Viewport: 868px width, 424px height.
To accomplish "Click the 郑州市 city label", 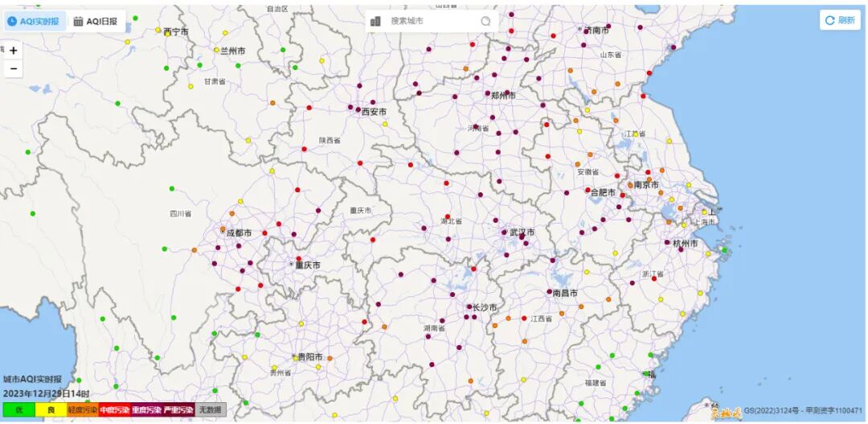I will (x=503, y=96).
